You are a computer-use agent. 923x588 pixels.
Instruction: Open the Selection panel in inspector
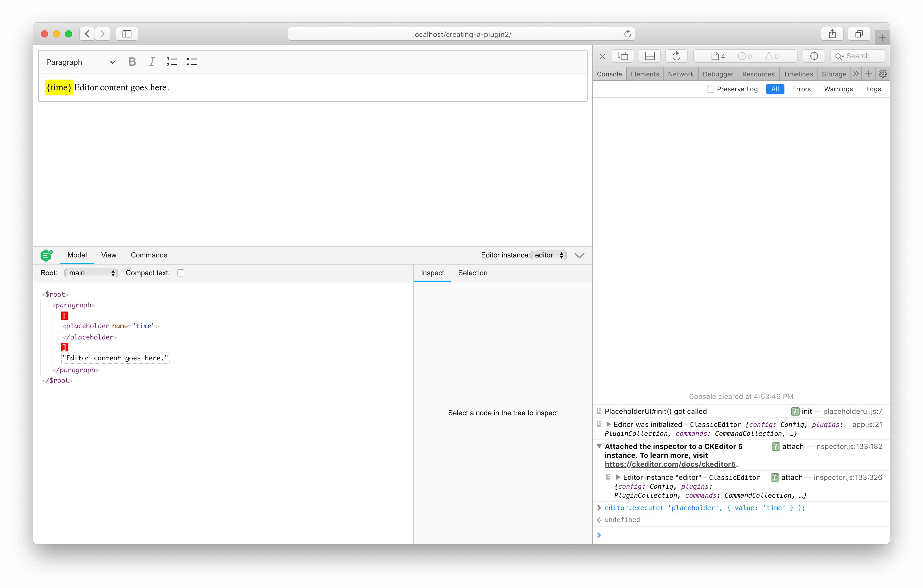(472, 273)
